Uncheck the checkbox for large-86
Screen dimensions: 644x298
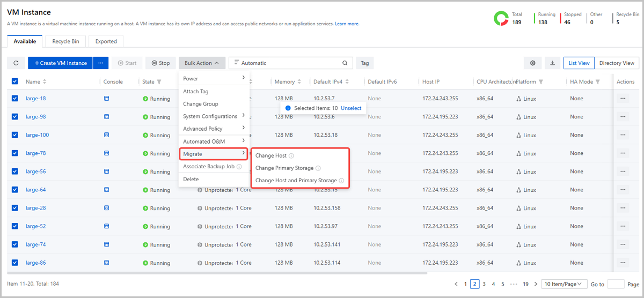click(x=15, y=263)
